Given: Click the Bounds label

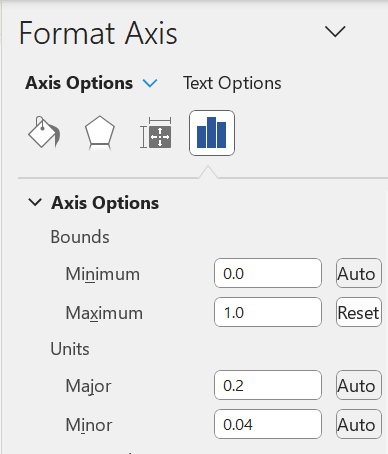Looking at the screenshot, I should click(x=80, y=237).
